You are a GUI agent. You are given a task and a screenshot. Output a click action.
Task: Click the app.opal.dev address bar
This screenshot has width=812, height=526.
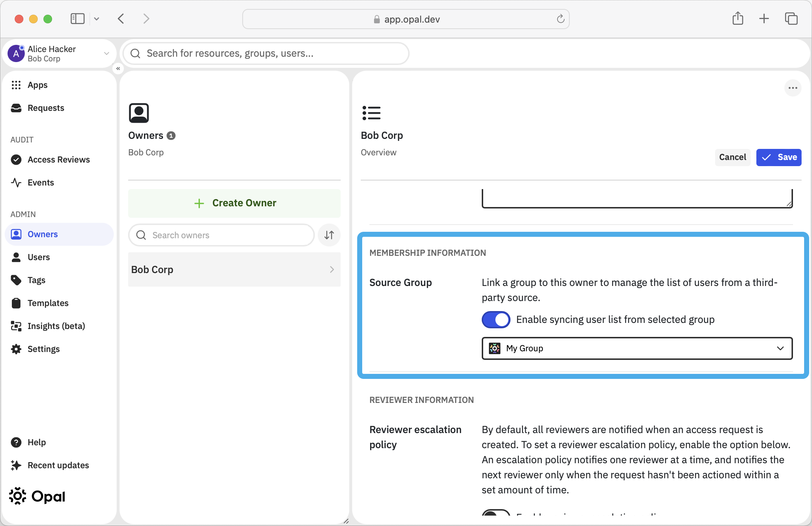point(406,19)
